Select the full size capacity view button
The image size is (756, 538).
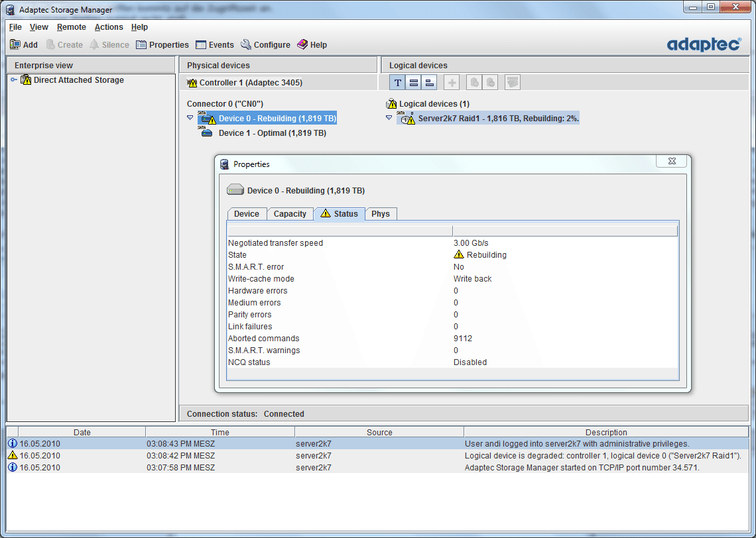coord(413,83)
